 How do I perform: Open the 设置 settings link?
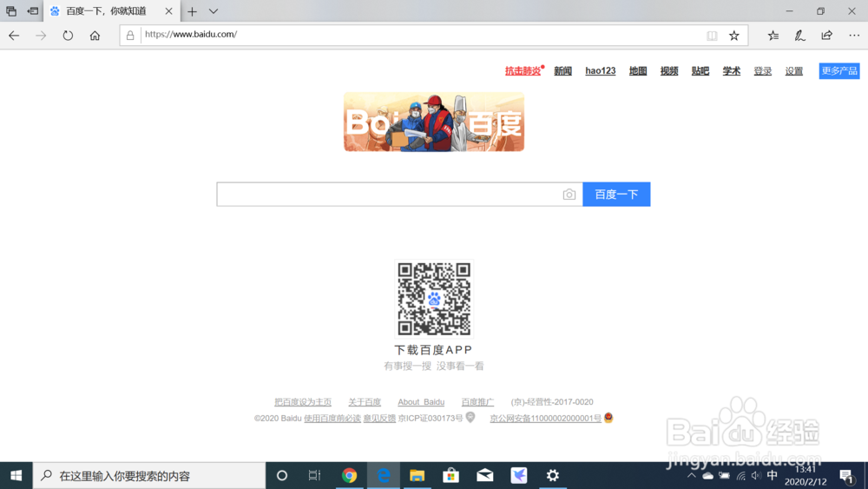(x=794, y=71)
